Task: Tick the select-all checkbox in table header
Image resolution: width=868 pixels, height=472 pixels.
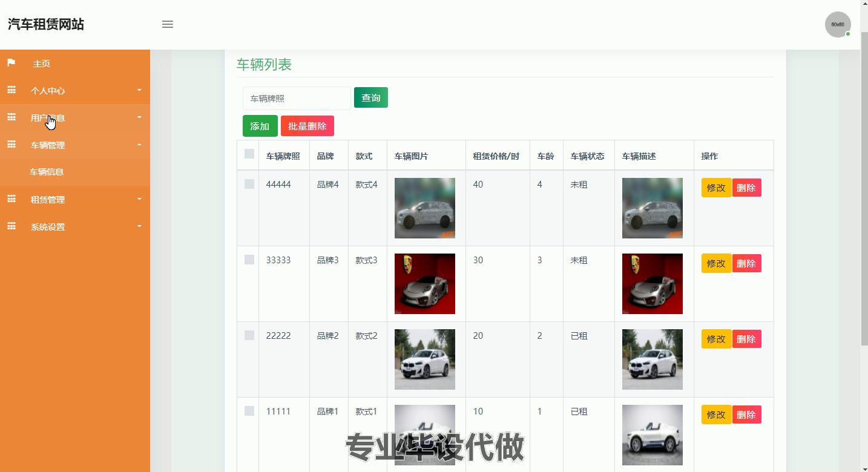Action: pos(249,154)
